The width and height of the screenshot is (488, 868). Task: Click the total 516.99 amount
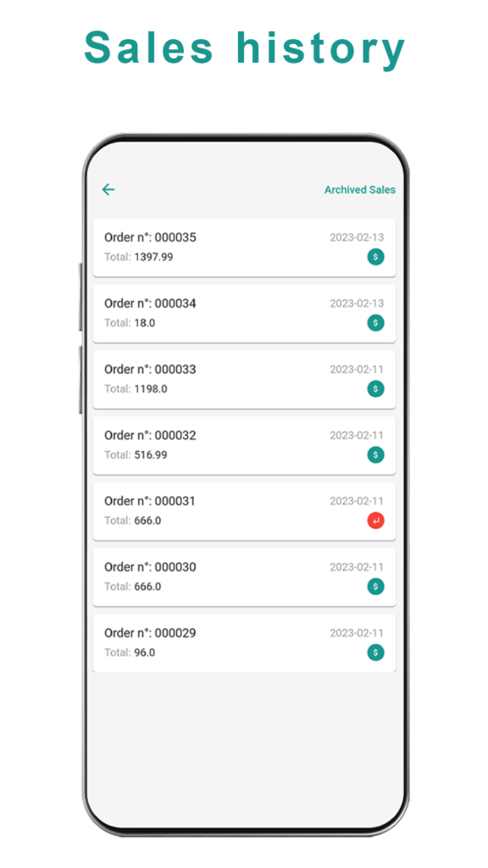pyautogui.click(x=151, y=454)
